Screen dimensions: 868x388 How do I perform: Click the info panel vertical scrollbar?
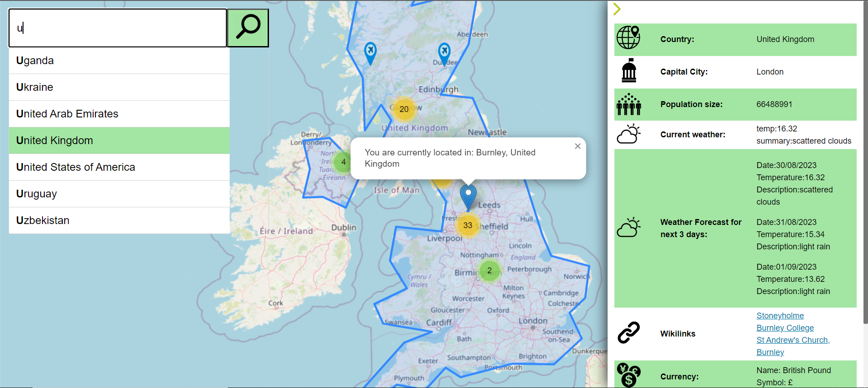[x=865, y=163]
